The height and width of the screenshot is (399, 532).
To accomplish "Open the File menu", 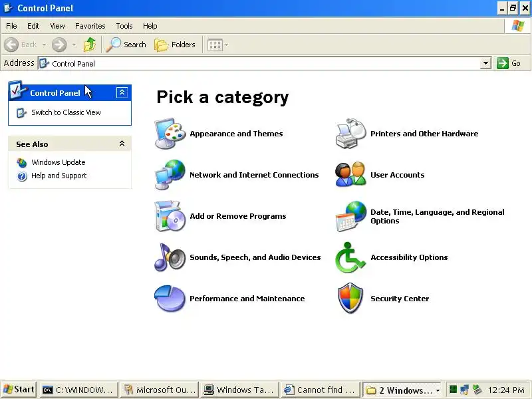I will pyautogui.click(x=11, y=26).
